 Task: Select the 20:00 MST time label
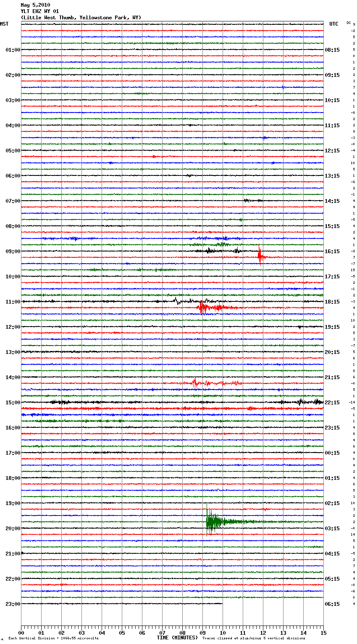13,529
